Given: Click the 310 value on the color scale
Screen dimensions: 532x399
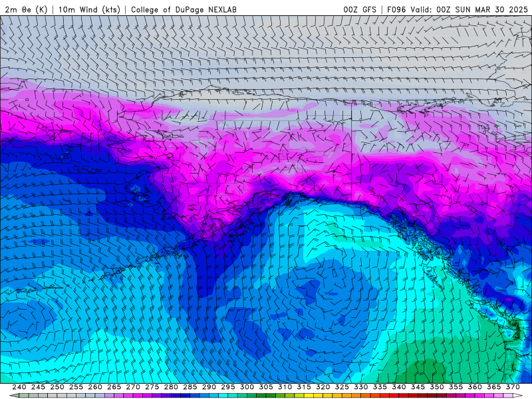Looking at the screenshot, I should tap(285, 387).
